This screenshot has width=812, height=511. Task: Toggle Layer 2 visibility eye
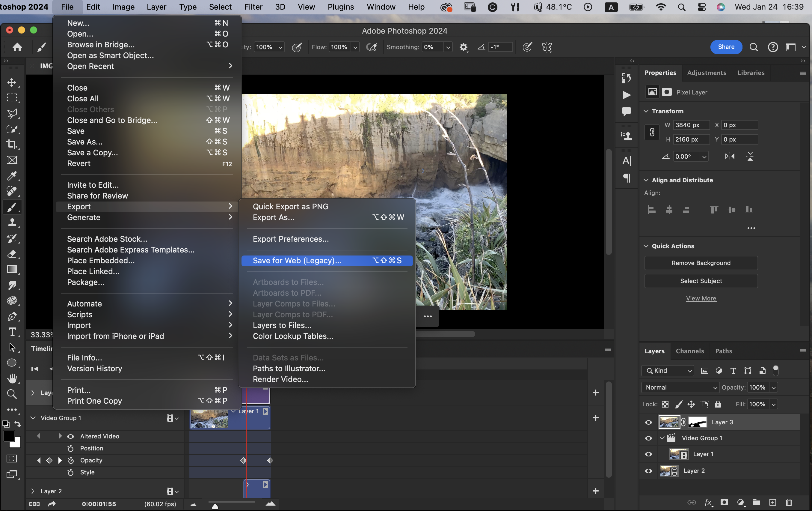[x=648, y=471]
